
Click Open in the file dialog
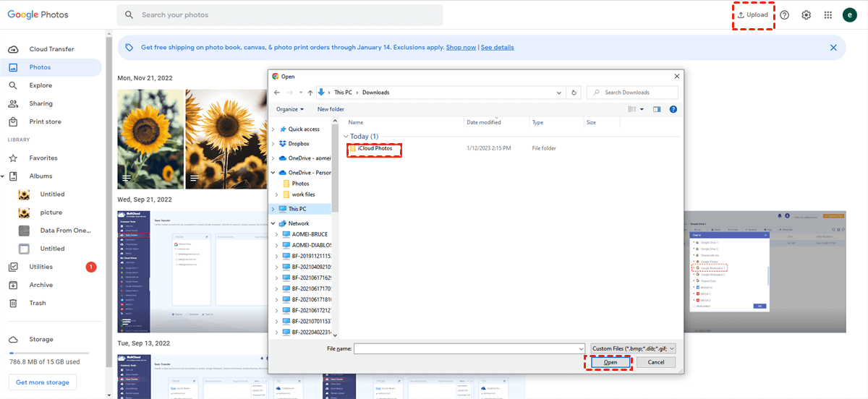click(610, 362)
